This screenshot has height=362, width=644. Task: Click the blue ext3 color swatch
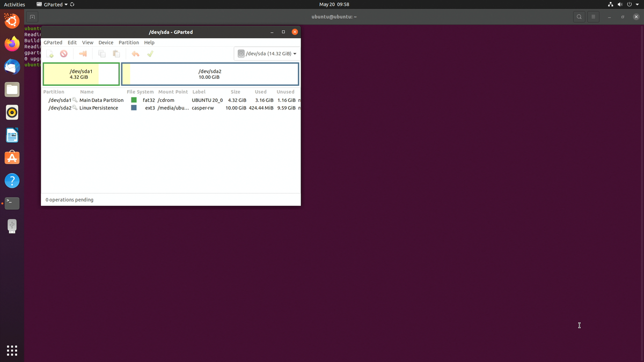(x=134, y=108)
